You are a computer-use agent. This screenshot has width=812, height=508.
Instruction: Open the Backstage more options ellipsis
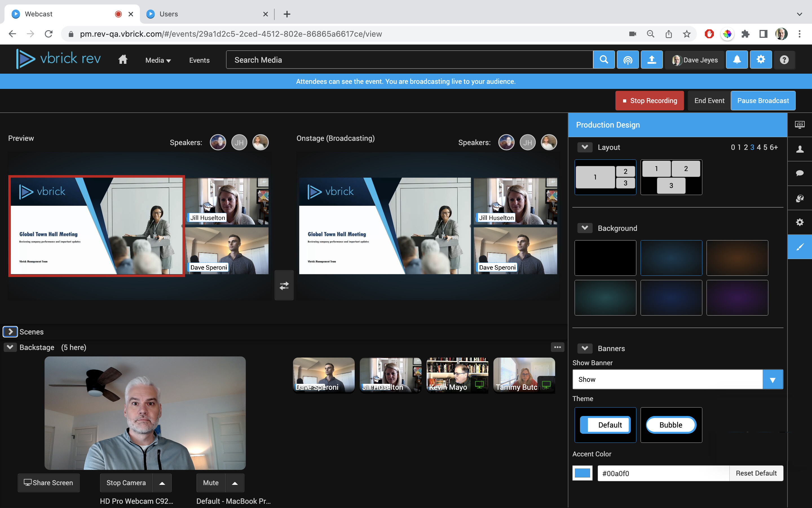coord(557,347)
